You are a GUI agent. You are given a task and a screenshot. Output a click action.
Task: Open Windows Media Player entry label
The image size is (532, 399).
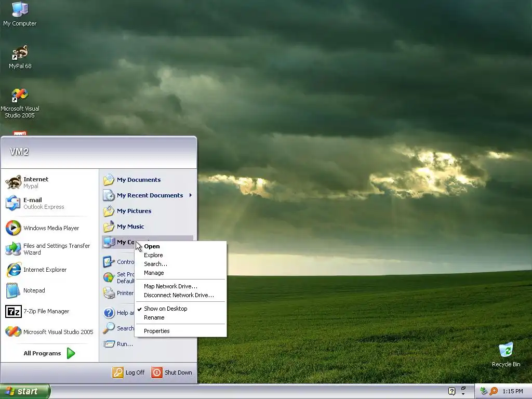(51, 228)
